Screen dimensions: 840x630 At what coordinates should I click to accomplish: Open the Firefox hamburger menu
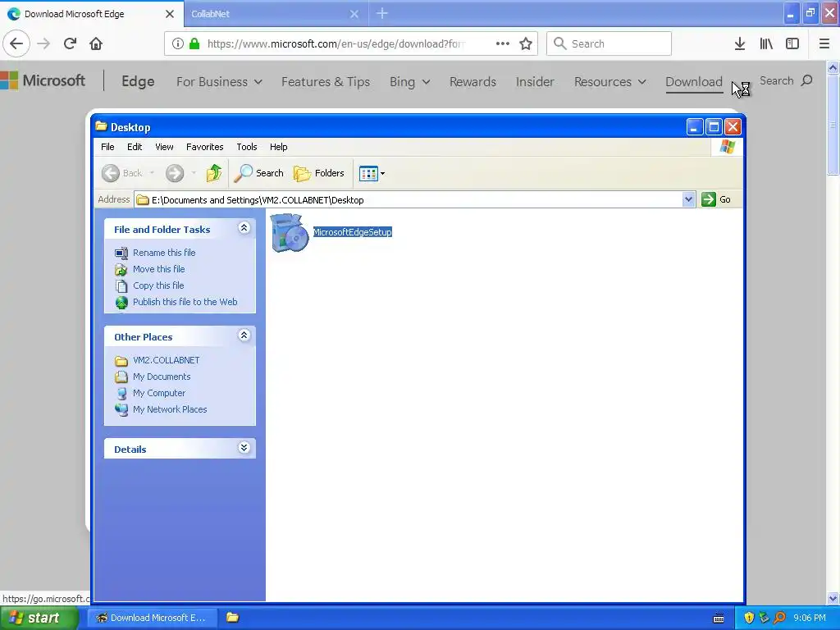coord(824,43)
